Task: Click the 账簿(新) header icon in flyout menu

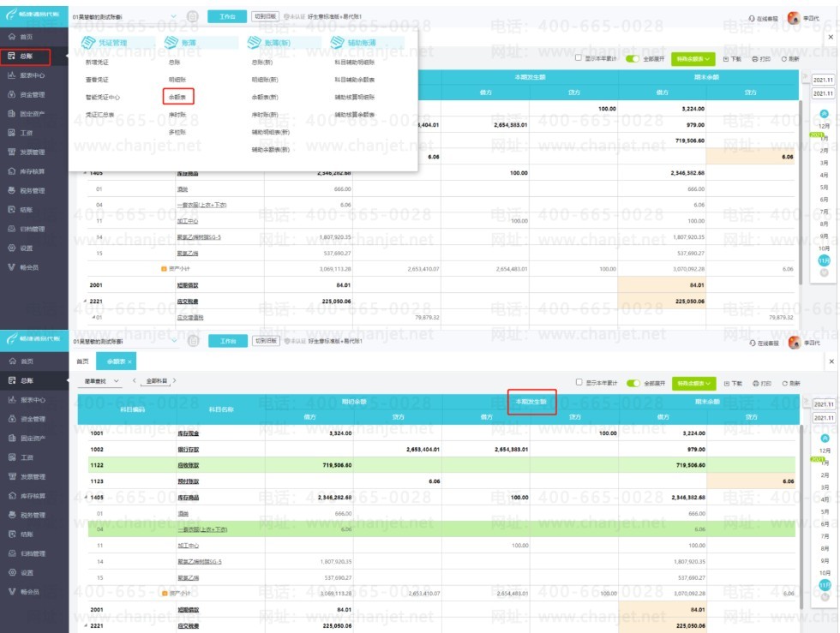Action: coord(254,42)
